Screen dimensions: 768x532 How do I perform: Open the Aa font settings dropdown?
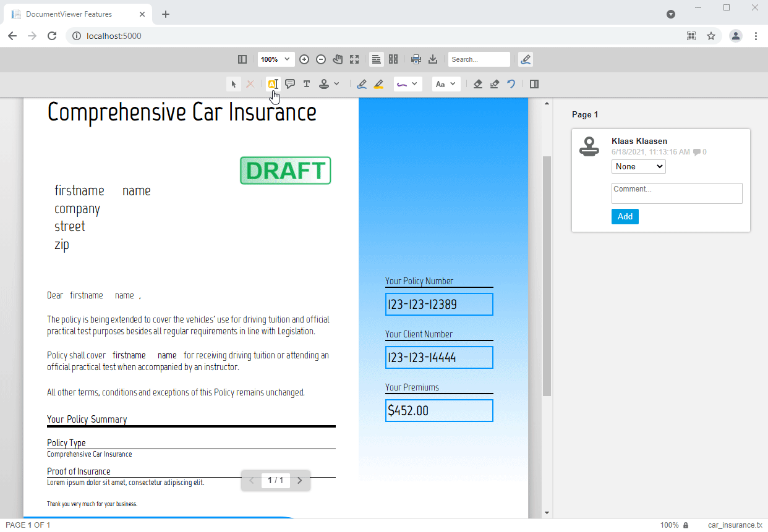[446, 84]
